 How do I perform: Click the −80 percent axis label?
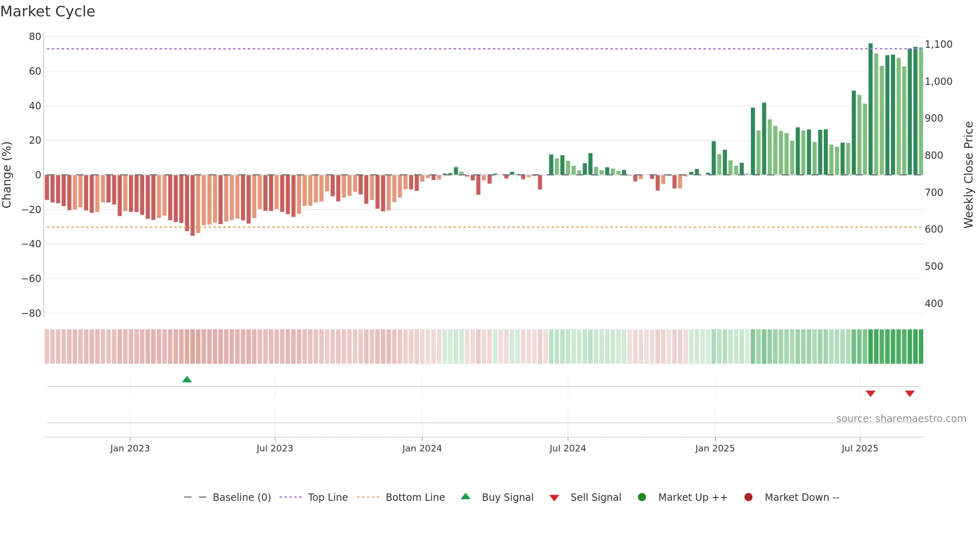point(31,313)
